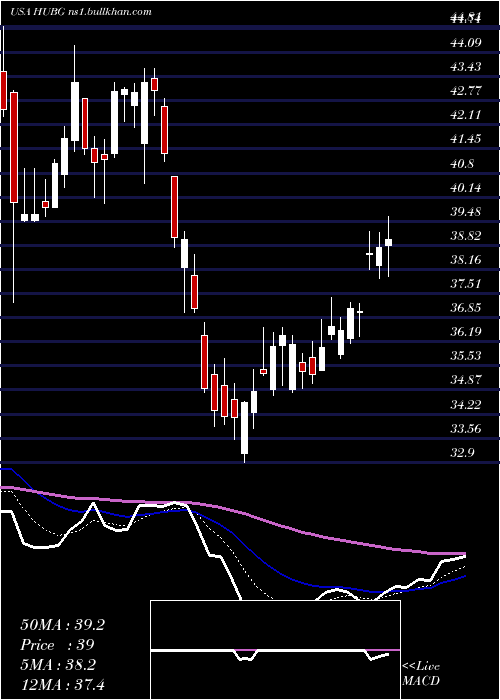Click the 34.87 price axis label
500x700 pixels.
click(466, 380)
